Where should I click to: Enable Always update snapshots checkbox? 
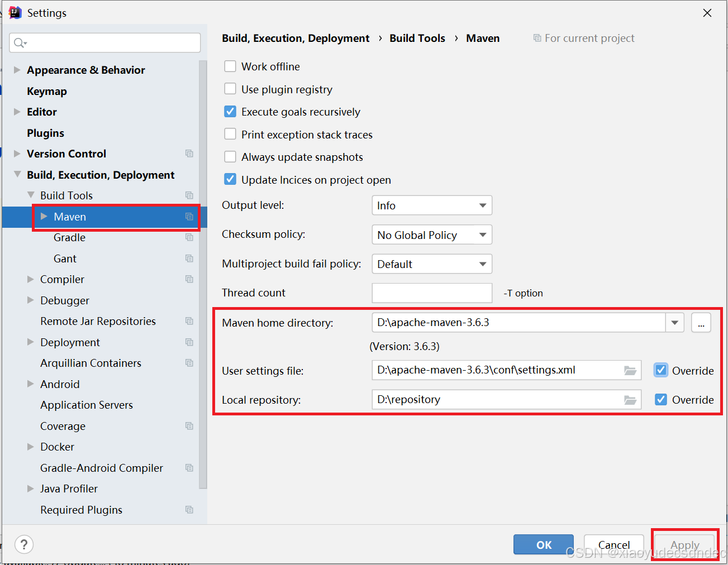tap(230, 157)
